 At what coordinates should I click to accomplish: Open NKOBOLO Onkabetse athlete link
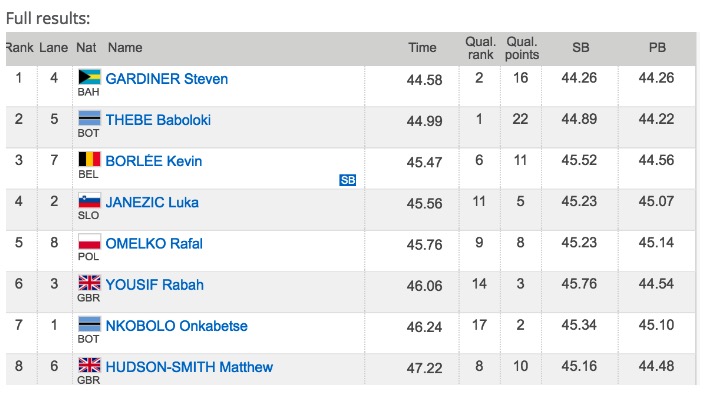(x=176, y=326)
